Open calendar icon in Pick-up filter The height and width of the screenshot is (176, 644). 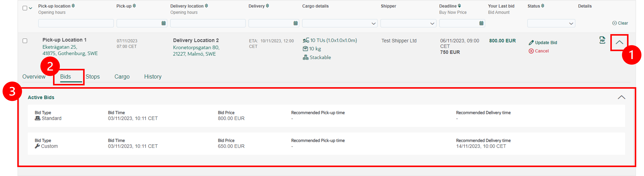coord(164,23)
